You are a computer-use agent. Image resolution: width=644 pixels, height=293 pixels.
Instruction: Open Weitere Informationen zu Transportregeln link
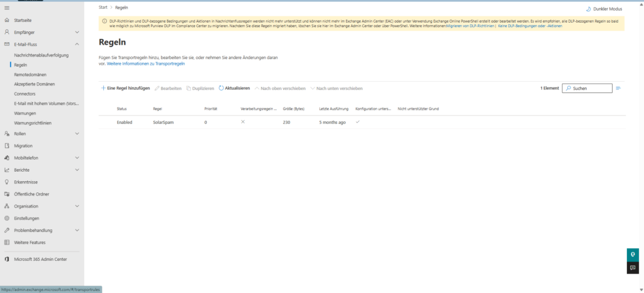pos(145,64)
